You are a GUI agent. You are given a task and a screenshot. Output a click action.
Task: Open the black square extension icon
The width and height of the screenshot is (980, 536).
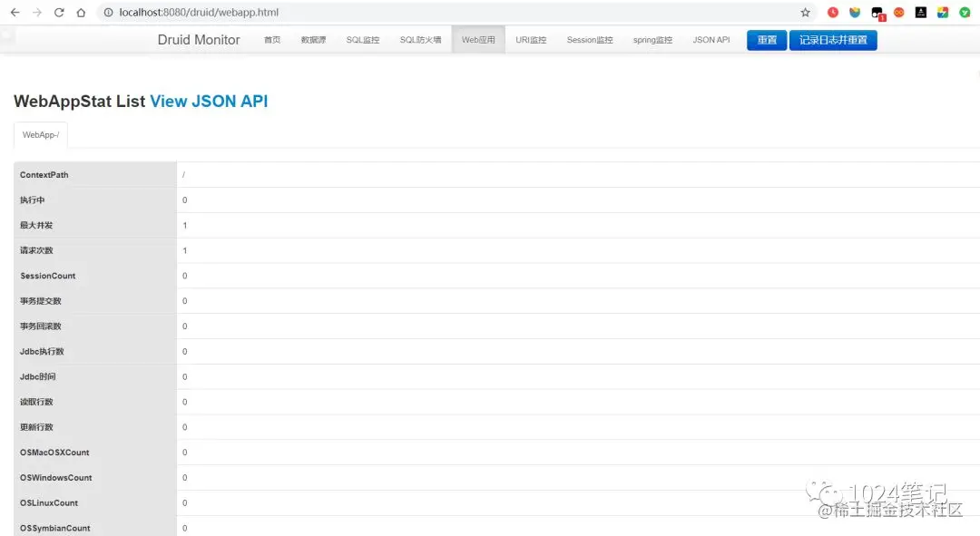(x=921, y=13)
